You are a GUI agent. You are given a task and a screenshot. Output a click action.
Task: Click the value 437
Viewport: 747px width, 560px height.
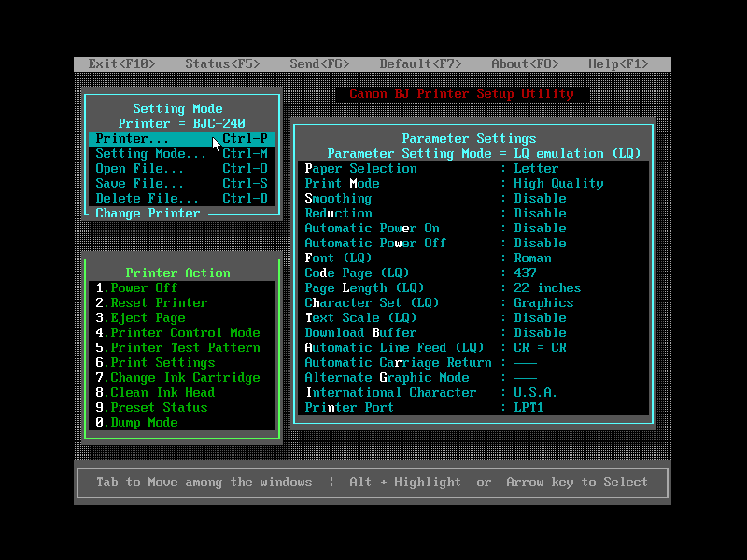tap(525, 273)
